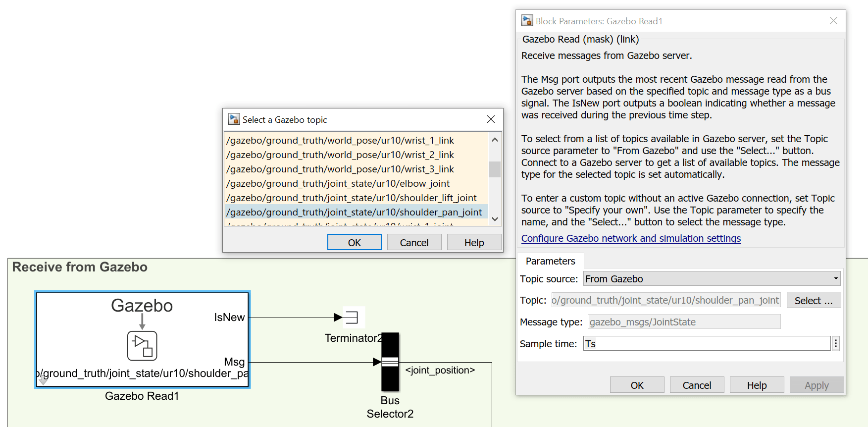This screenshot has width=868, height=427.
Task: Click Help in Block Parameters dialog
Action: point(757,385)
